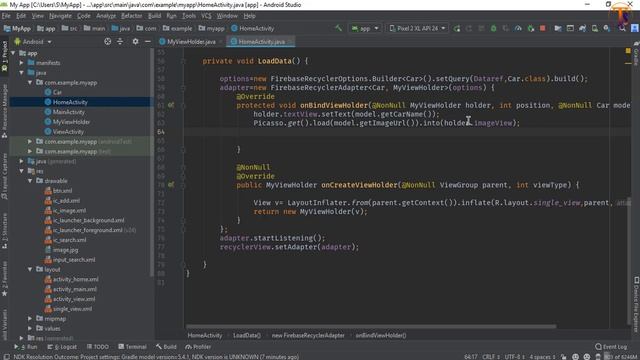Hide the Project panel with minus icon
640x360 pixels.
tap(148, 42)
